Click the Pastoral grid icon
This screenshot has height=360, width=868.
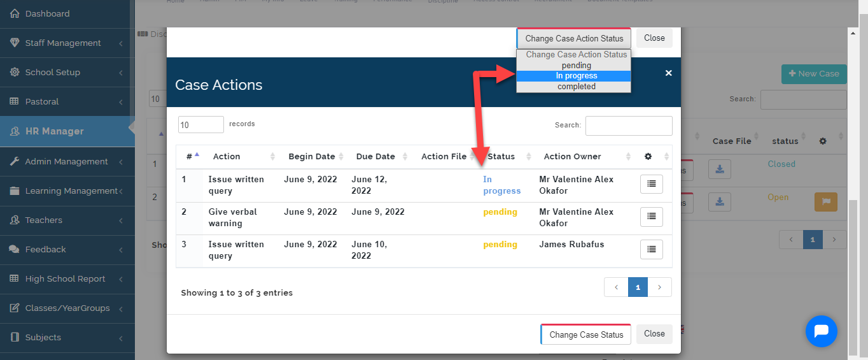[14, 101]
